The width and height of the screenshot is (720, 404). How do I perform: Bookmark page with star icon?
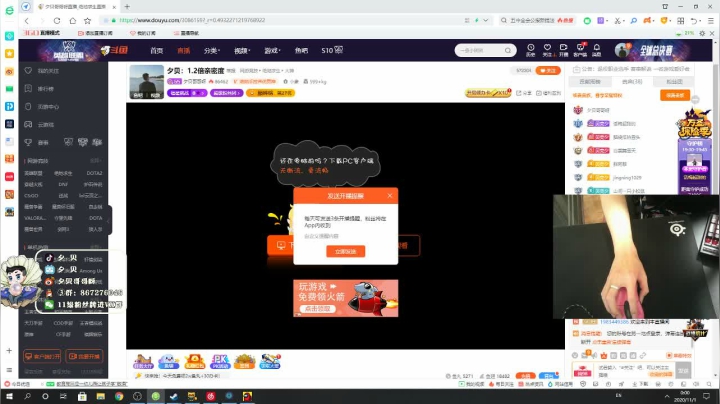click(88, 21)
